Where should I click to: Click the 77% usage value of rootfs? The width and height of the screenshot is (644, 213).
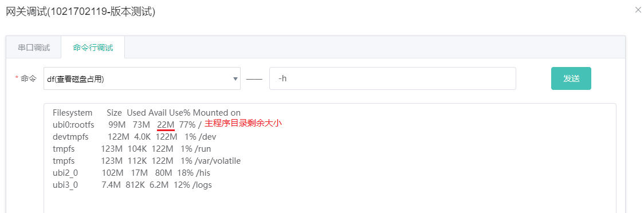pyautogui.click(x=187, y=124)
